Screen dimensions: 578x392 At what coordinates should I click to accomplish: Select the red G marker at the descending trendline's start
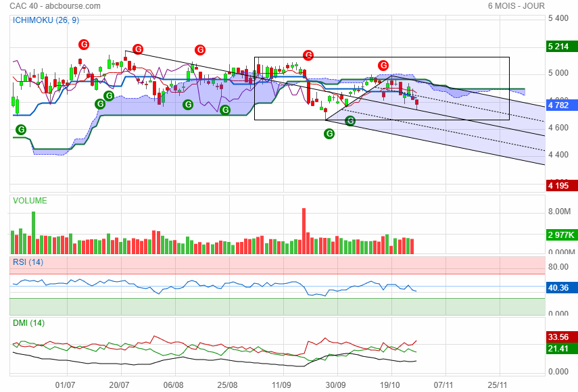pos(138,49)
